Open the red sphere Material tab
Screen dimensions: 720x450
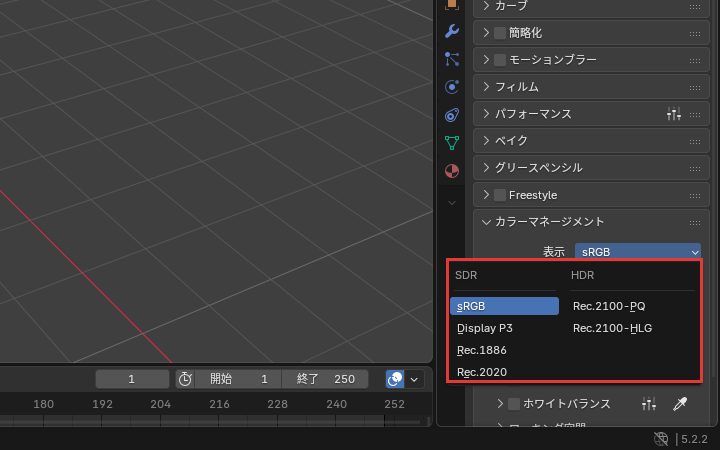click(452, 171)
